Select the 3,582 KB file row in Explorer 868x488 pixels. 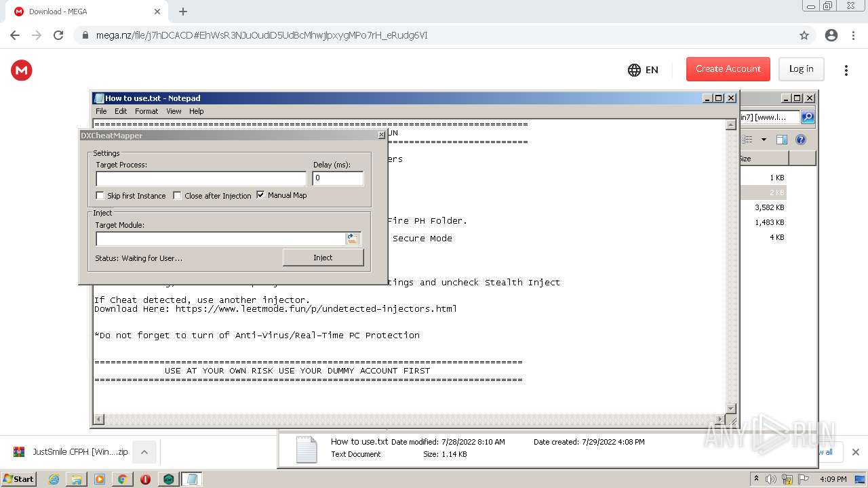pyautogui.click(x=763, y=207)
